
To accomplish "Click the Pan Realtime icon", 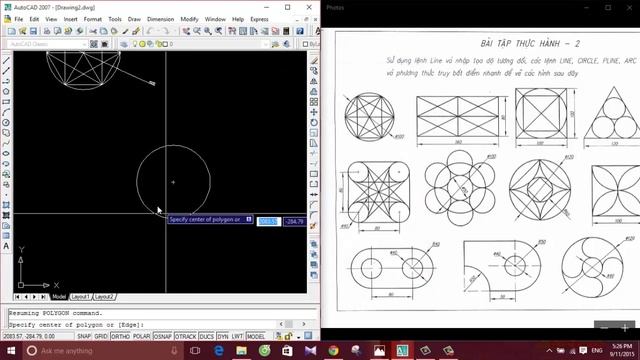I will click(186, 31).
